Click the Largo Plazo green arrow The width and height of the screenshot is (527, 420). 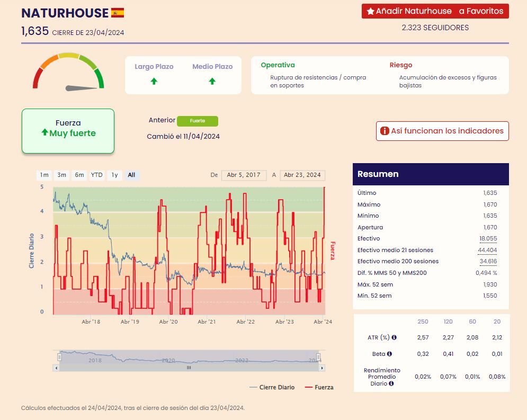(154, 81)
